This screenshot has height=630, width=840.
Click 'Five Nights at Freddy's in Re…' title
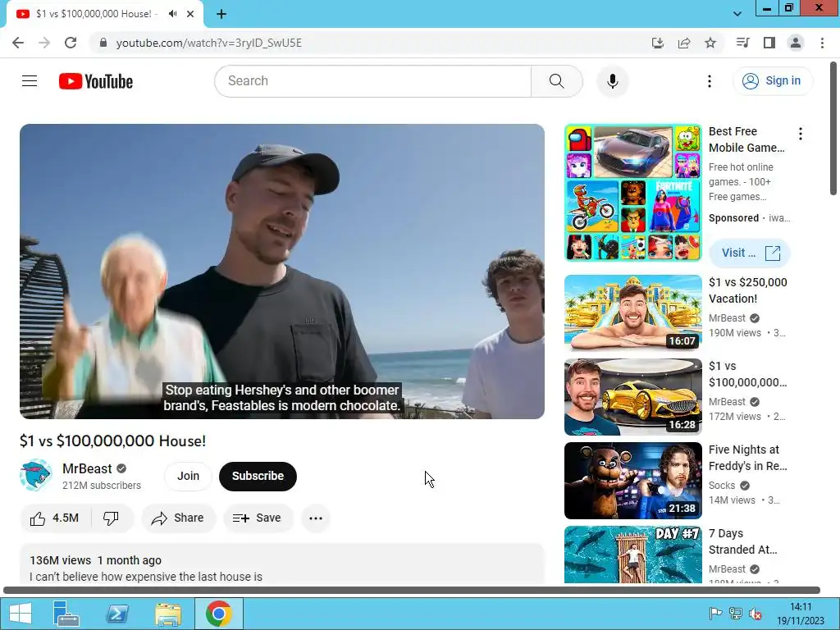click(x=748, y=458)
